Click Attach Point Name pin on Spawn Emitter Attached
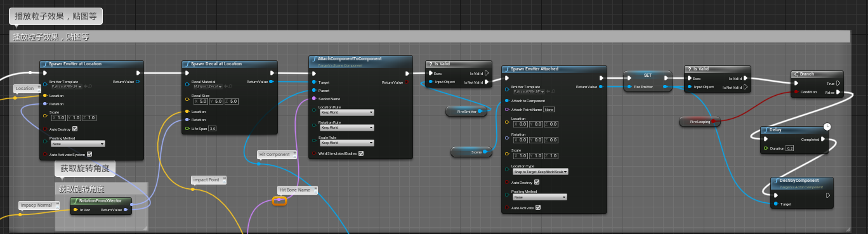Image resolution: width=868 pixels, height=234 pixels. pos(506,109)
